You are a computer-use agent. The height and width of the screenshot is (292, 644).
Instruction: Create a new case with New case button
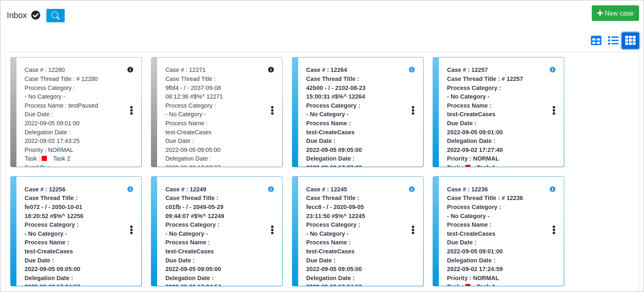tap(615, 13)
